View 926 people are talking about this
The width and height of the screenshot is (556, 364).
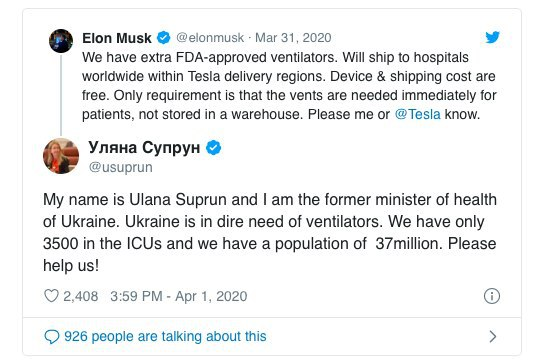click(x=165, y=336)
